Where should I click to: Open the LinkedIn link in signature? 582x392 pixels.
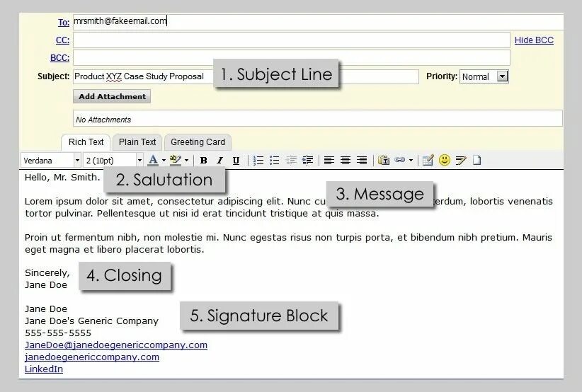click(x=44, y=369)
